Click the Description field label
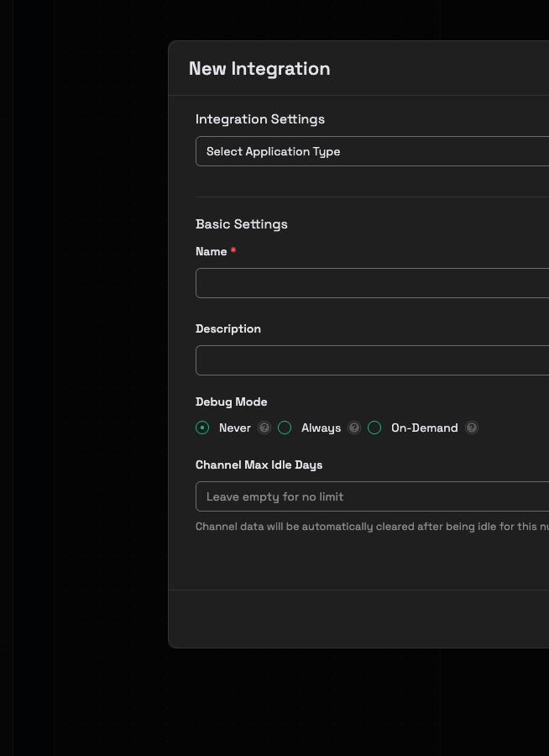Image resolution: width=549 pixels, height=756 pixels. coord(228,328)
